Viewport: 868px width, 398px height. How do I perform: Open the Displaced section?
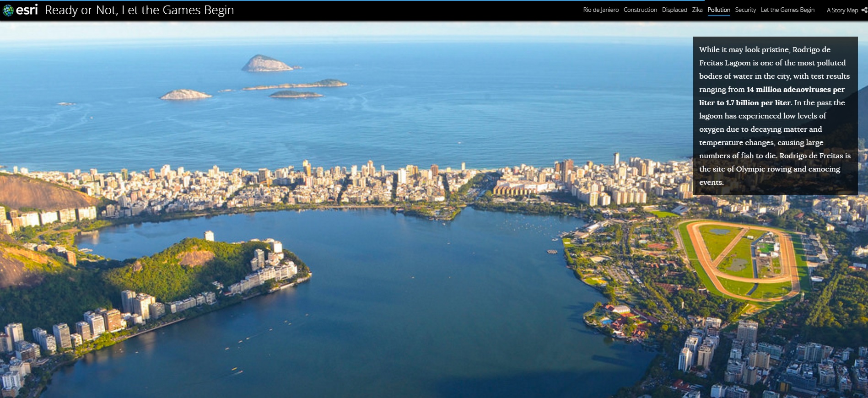coord(674,10)
